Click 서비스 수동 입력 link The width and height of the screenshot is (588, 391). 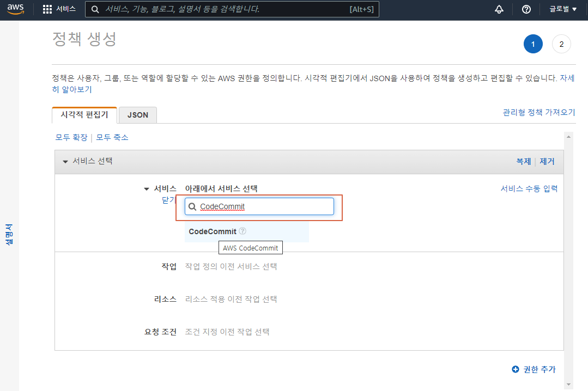pos(529,188)
